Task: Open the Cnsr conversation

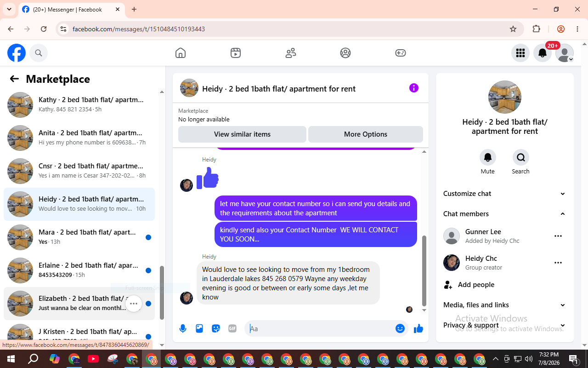Action: (x=79, y=171)
